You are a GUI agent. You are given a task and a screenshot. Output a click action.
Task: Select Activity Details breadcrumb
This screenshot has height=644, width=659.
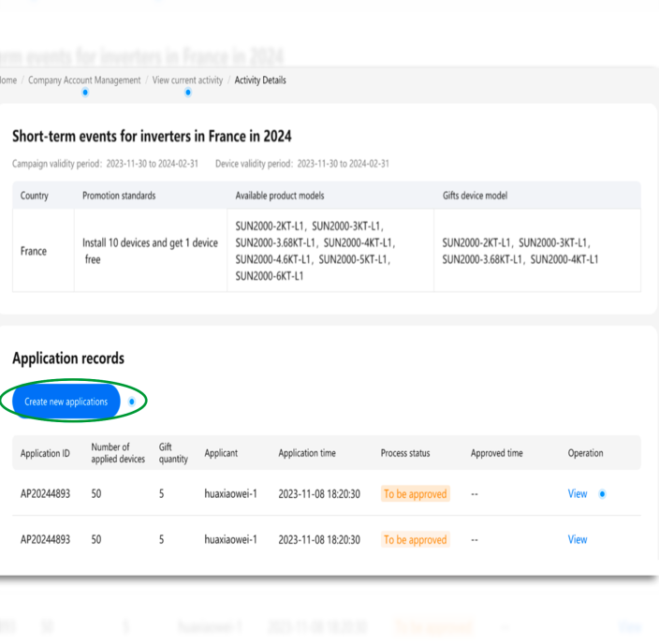coord(260,80)
